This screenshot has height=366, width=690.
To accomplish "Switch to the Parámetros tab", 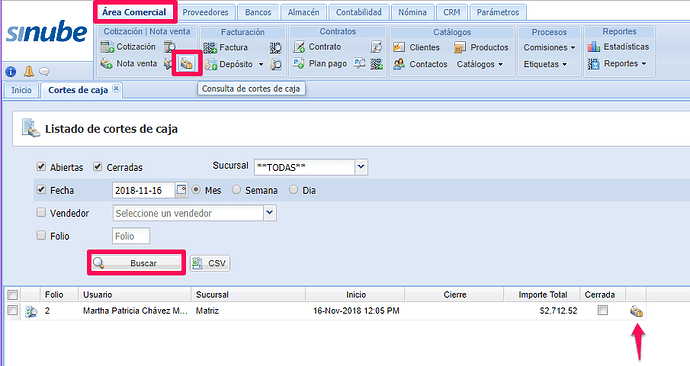I will point(498,12).
